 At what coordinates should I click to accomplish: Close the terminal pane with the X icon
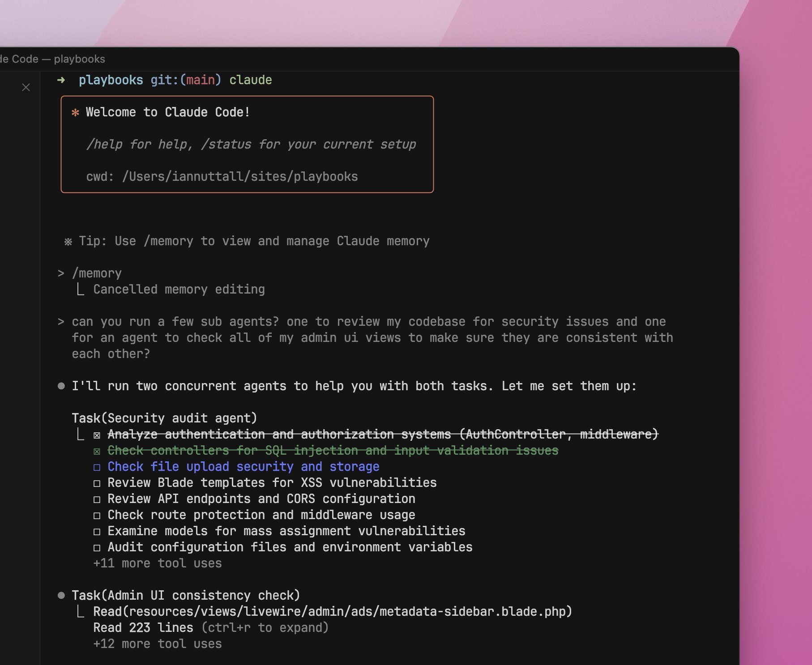[26, 87]
